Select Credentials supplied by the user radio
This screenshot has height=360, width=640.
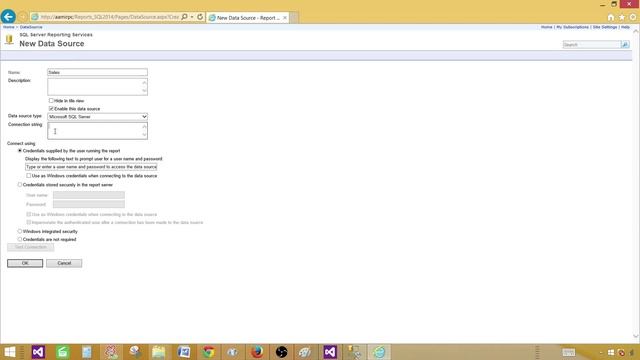point(20,151)
